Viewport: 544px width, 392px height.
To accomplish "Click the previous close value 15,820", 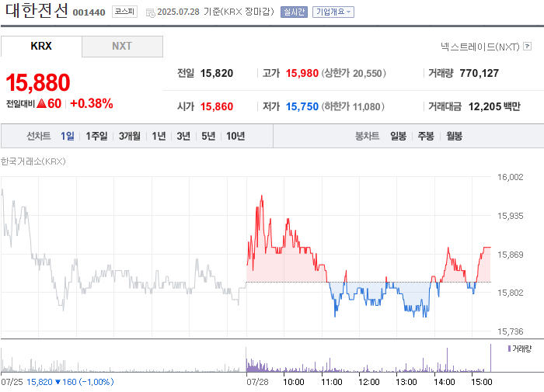I will pos(217,73).
